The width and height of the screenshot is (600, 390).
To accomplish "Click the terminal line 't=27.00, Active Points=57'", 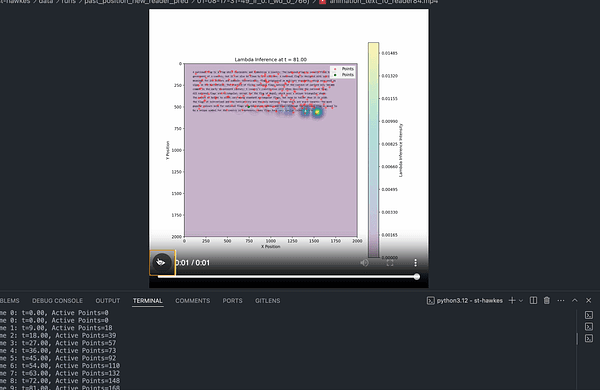I will [x=69, y=343].
